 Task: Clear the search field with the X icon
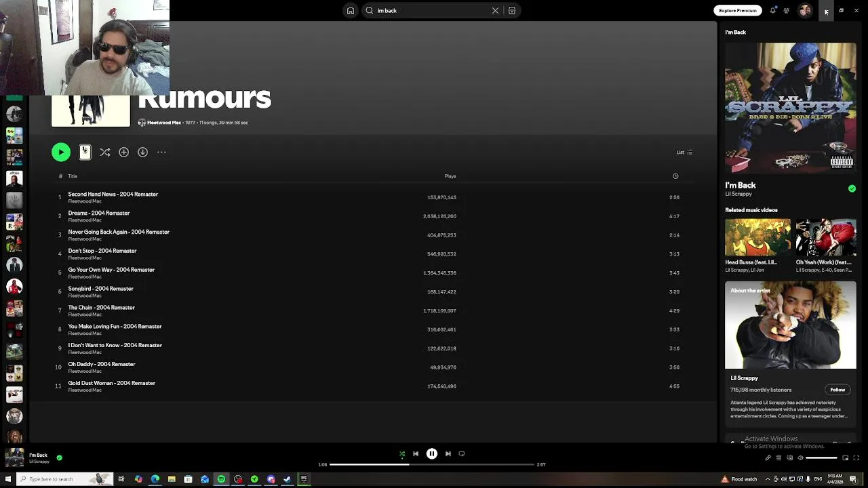495,10
